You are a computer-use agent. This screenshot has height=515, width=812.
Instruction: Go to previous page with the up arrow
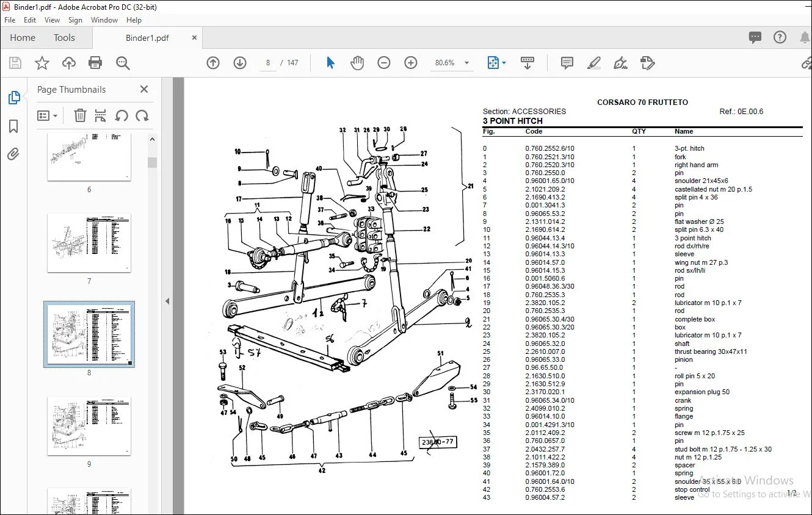tap(213, 63)
